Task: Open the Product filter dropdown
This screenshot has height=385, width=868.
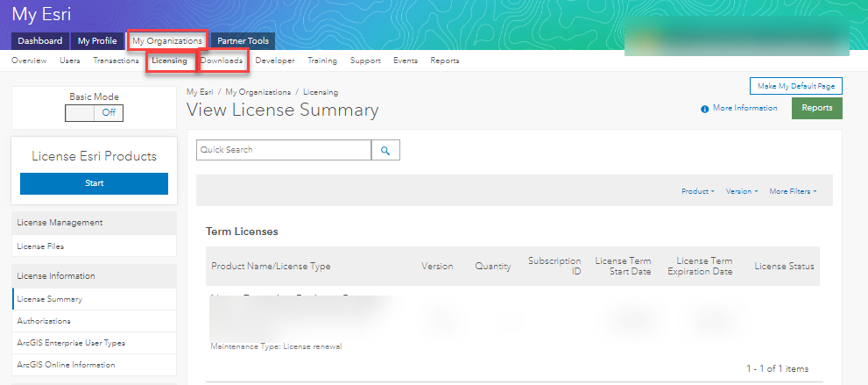Action: tap(697, 191)
